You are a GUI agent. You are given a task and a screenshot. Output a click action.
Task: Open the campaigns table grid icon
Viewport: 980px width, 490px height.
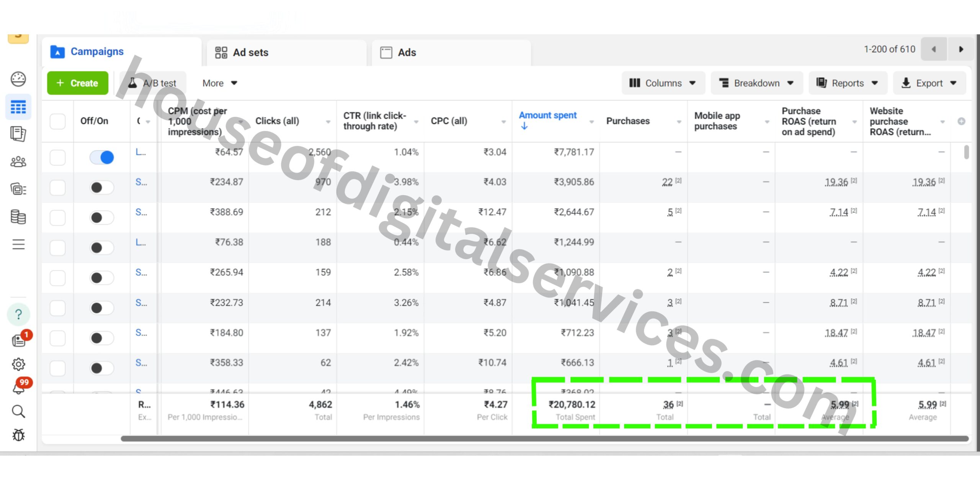tap(18, 107)
